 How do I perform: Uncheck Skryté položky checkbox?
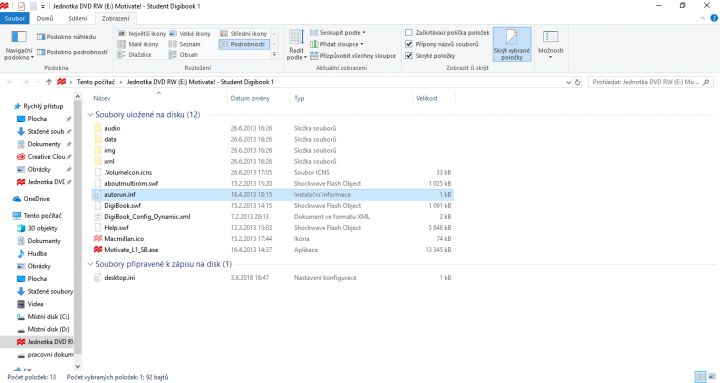409,56
